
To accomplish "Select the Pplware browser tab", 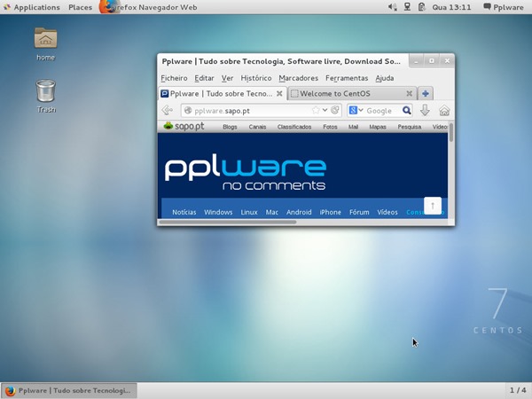I will coord(222,94).
